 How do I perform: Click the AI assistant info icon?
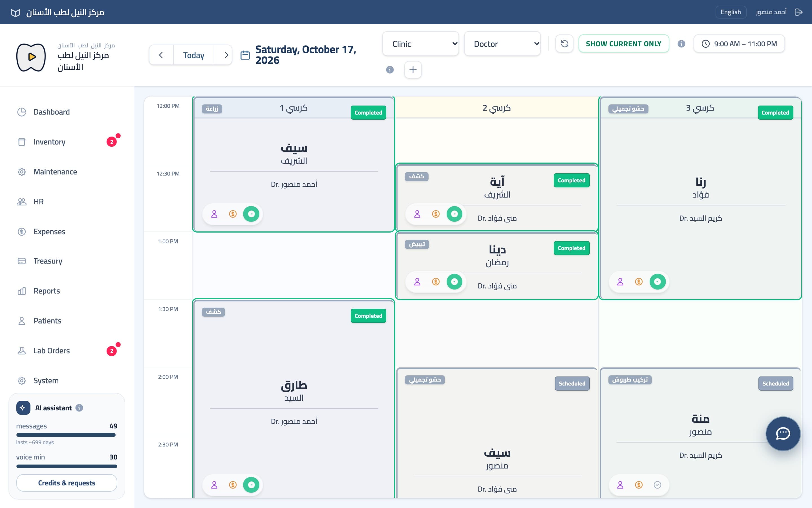point(79,408)
